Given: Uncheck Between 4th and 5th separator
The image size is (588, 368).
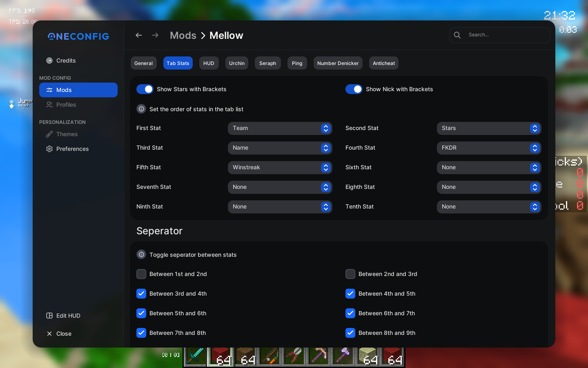Looking at the screenshot, I should coord(350,294).
